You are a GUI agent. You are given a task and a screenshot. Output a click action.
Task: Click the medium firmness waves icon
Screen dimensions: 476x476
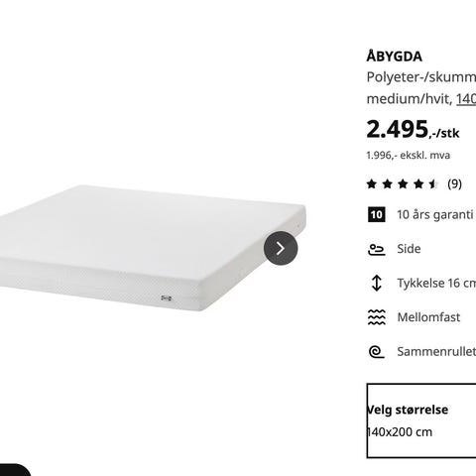point(377,317)
